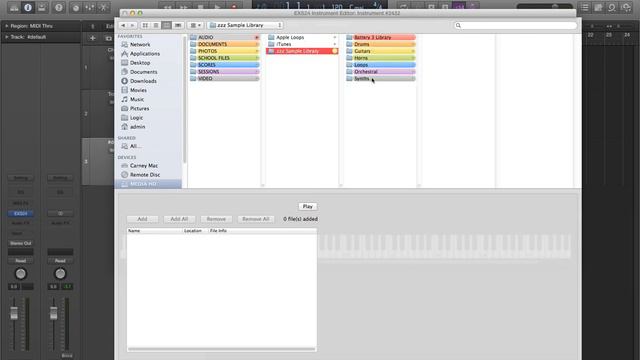Open the Orchestral folder
Screen dimensions: 640x360
click(381, 72)
